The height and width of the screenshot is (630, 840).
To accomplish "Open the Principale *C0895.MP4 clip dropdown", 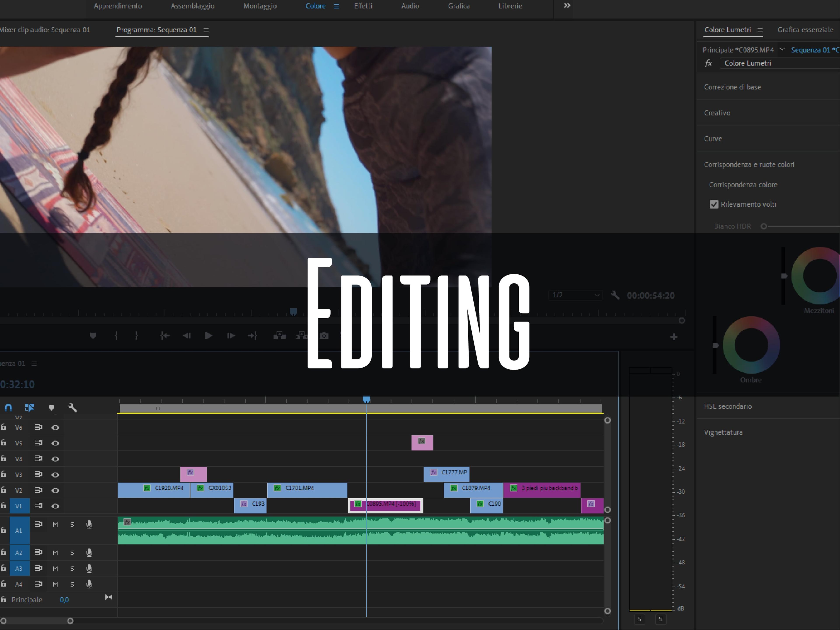I will coord(782,49).
